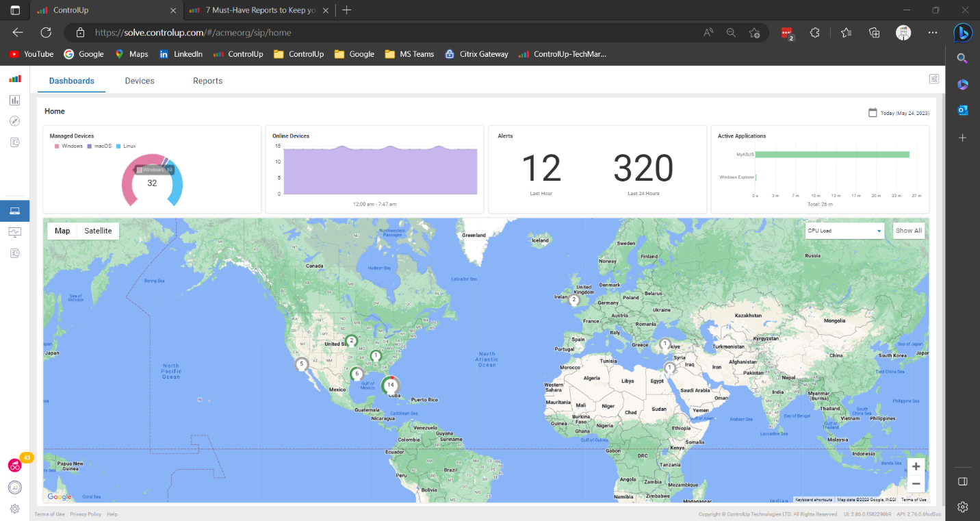The height and width of the screenshot is (521, 980).
Task: Click the 2-device cluster marker over the central United States
Action: [351, 341]
